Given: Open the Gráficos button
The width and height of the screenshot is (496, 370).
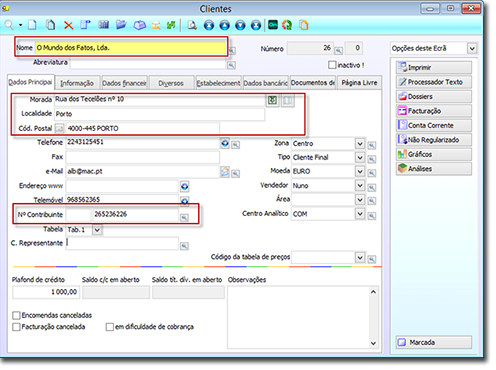Looking at the screenshot, I should 434,154.
